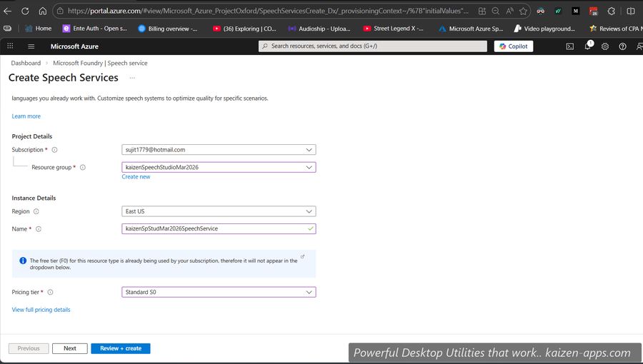This screenshot has height=364, width=643.
Task: Click the Previous button
Action: pos(29,348)
